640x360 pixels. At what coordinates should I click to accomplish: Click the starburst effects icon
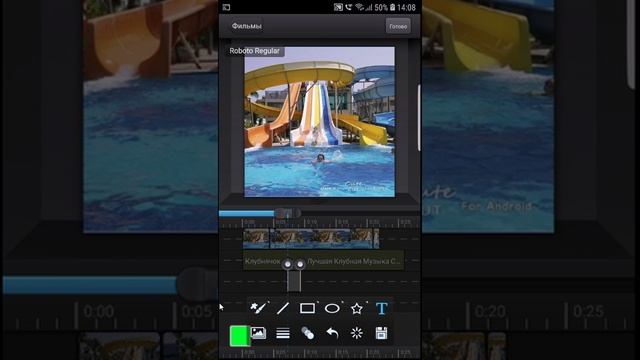click(357, 333)
